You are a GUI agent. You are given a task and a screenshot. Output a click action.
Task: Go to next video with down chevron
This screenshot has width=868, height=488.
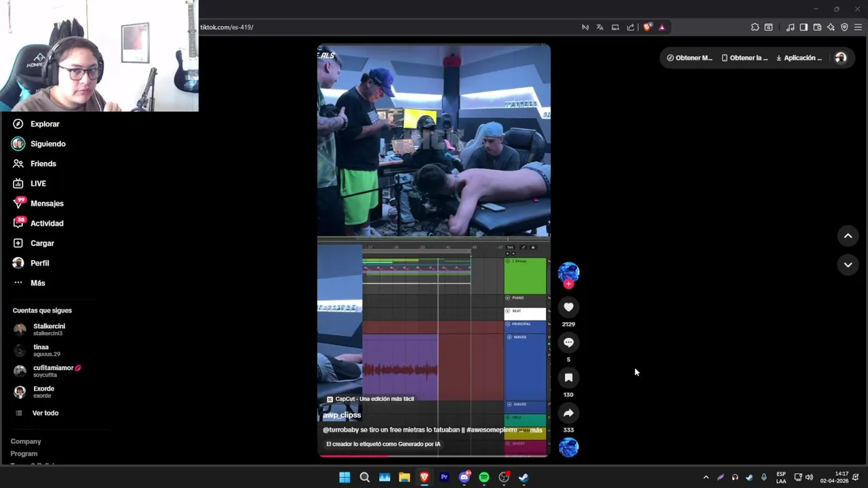click(848, 264)
